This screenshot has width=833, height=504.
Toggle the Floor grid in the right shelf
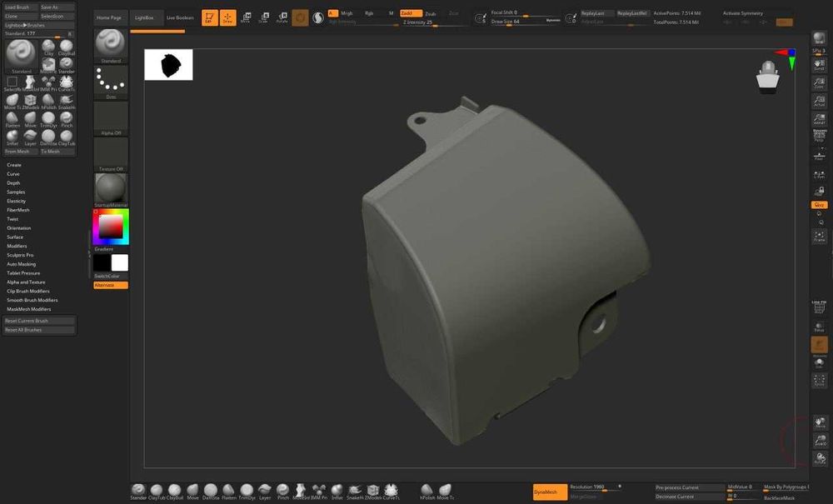coord(819,155)
